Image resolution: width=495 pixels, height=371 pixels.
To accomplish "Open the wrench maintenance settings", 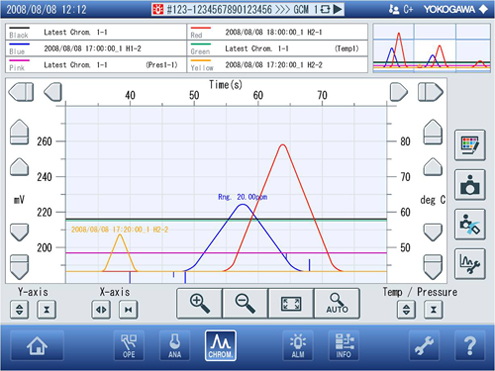I will click(x=424, y=346).
